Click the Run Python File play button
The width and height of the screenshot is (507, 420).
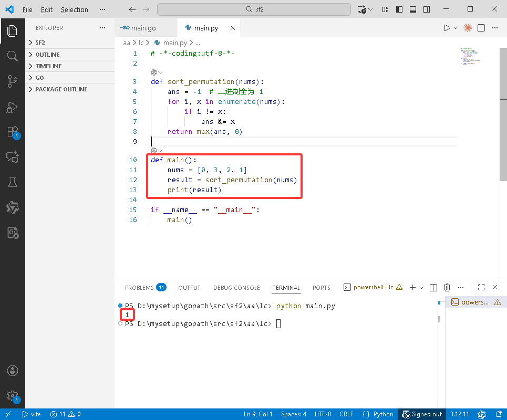tap(447, 28)
